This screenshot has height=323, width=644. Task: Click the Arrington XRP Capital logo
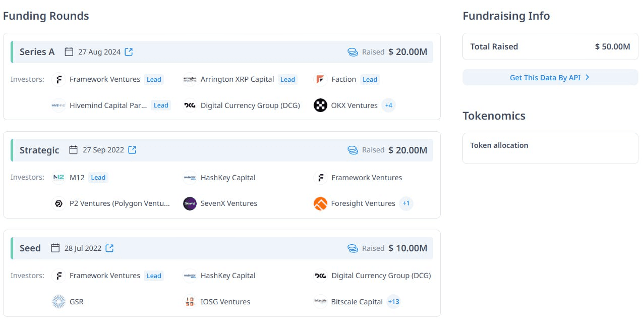point(190,79)
